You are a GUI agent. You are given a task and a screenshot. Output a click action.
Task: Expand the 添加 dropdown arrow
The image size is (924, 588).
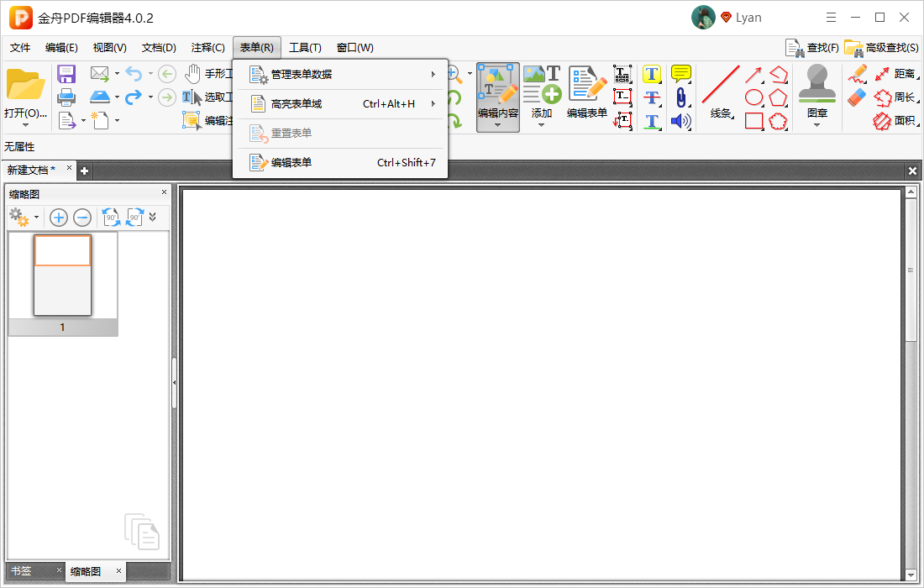[x=541, y=125]
